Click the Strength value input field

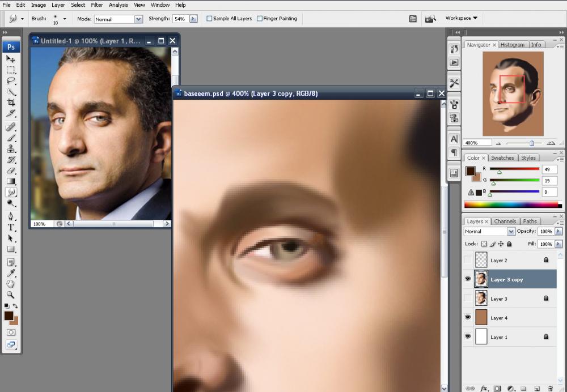coord(180,19)
